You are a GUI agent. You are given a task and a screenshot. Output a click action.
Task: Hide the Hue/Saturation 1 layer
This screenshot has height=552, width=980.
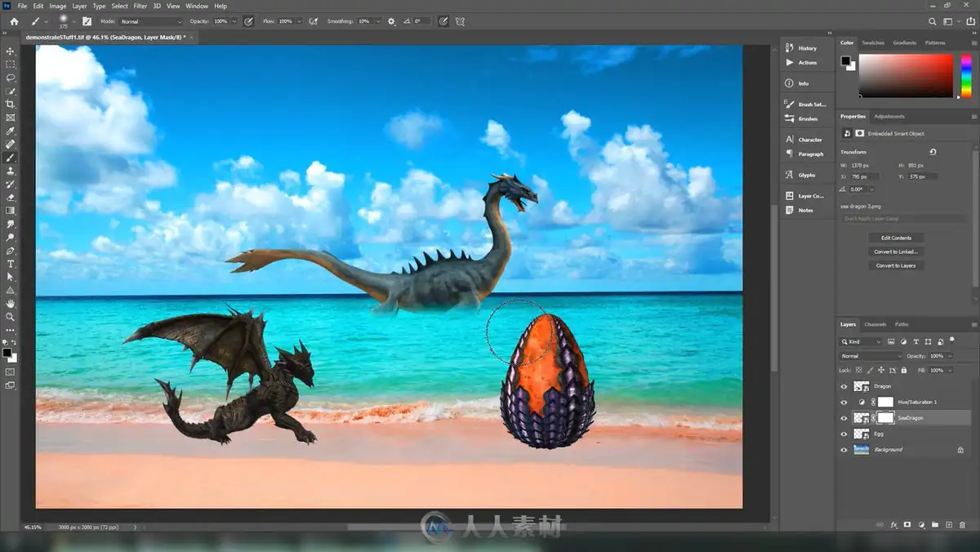tap(844, 402)
